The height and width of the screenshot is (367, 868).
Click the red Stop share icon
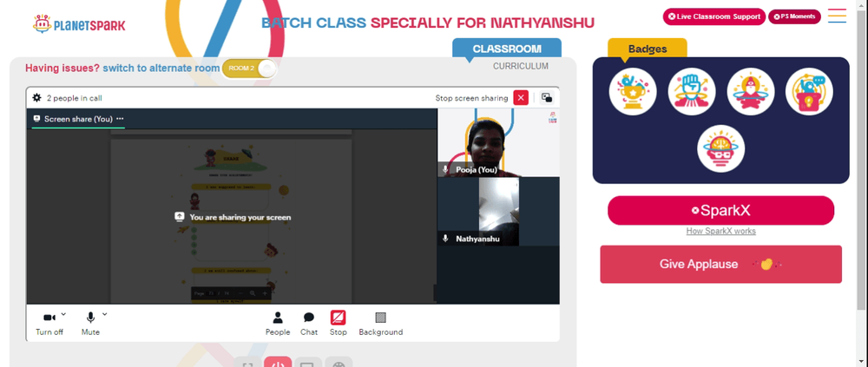pos(339,318)
